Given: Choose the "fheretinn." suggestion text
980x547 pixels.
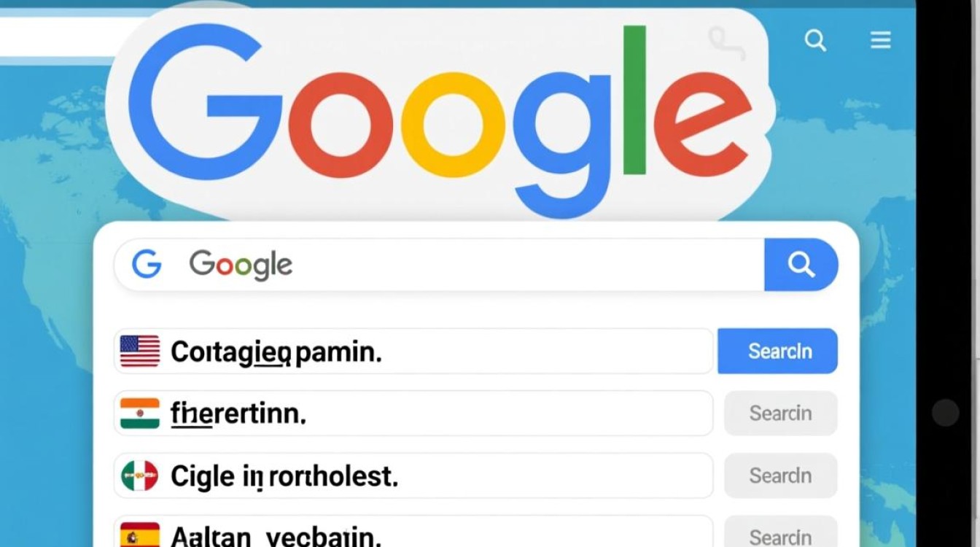Looking at the screenshot, I should click(238, 414).
